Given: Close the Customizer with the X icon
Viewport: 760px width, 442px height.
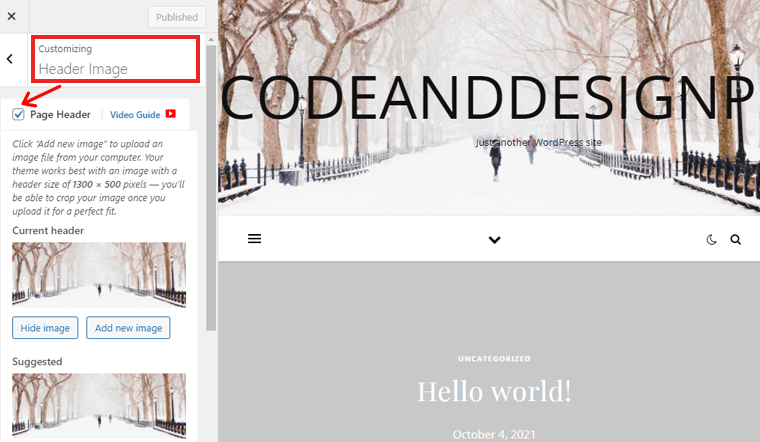Looking at the screenshot, I should tap(12, 16).
